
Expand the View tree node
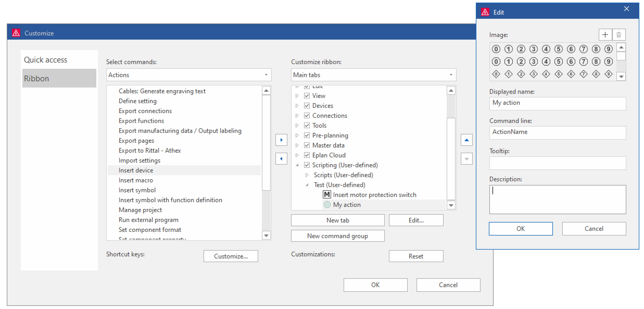[297, 96]
